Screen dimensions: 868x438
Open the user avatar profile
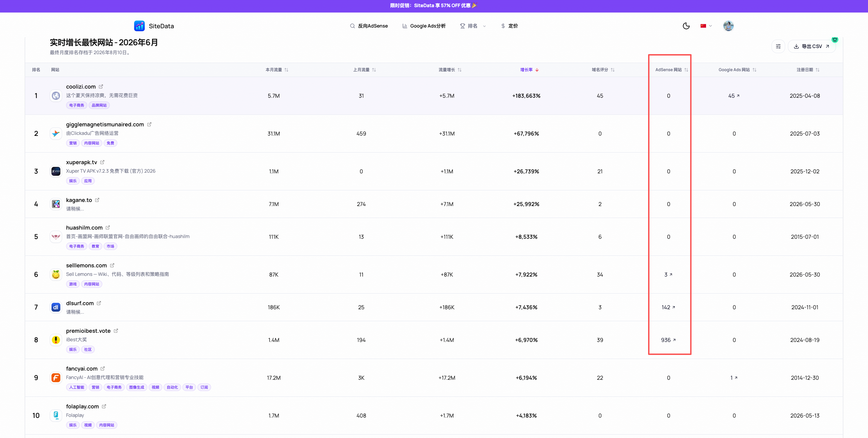tap(729, 26)
